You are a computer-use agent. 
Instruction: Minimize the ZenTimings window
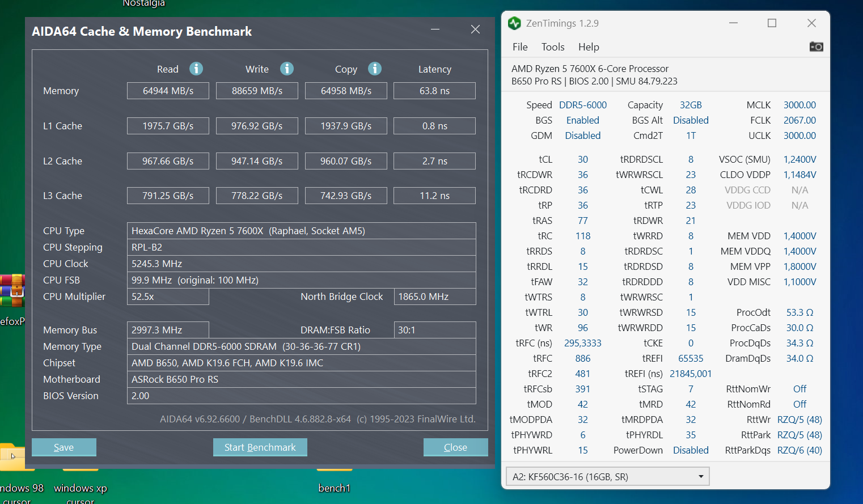click(x=733, y=23)
